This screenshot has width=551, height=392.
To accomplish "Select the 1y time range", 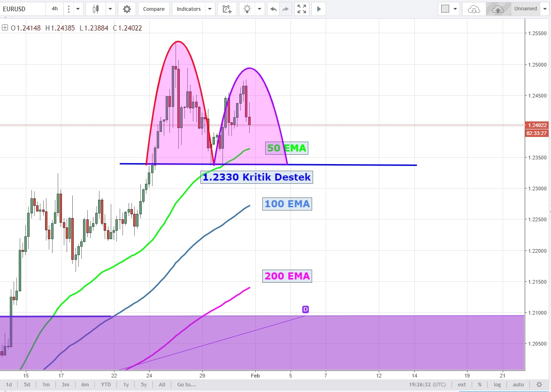I will click(x=126, y=384).
